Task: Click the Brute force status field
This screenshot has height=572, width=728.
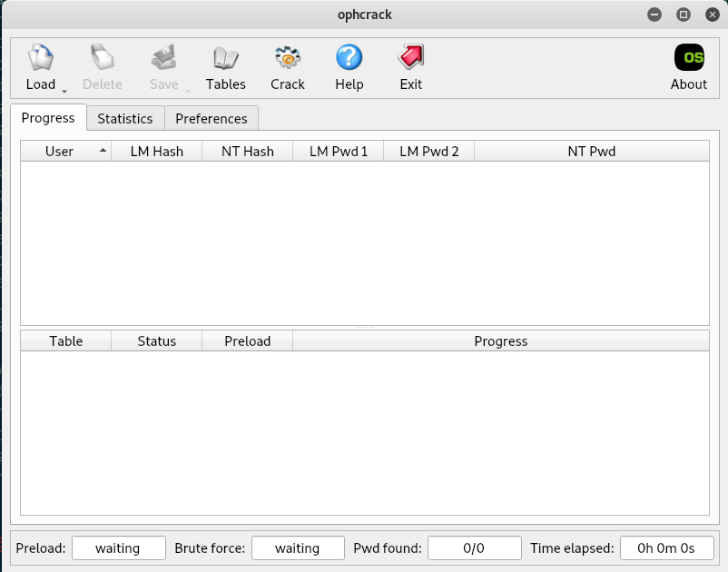Action: pyautogui.click(x=298, y=548)
